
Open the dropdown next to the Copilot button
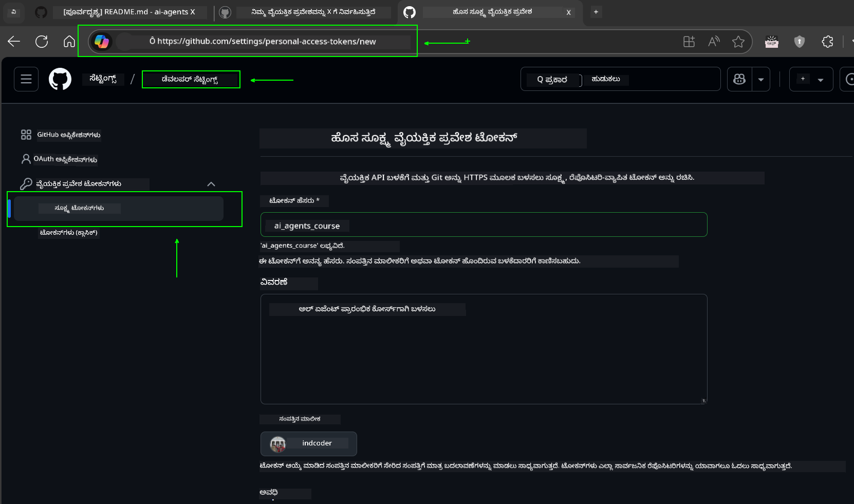tap(761, 79)
